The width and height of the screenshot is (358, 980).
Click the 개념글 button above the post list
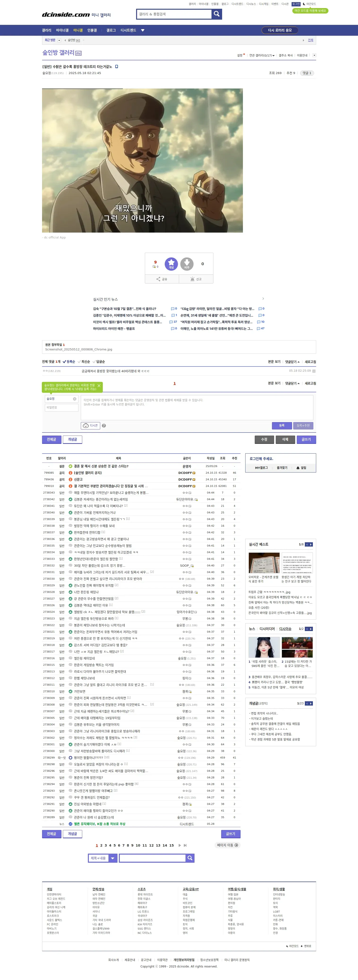click(x=72, y=439)
